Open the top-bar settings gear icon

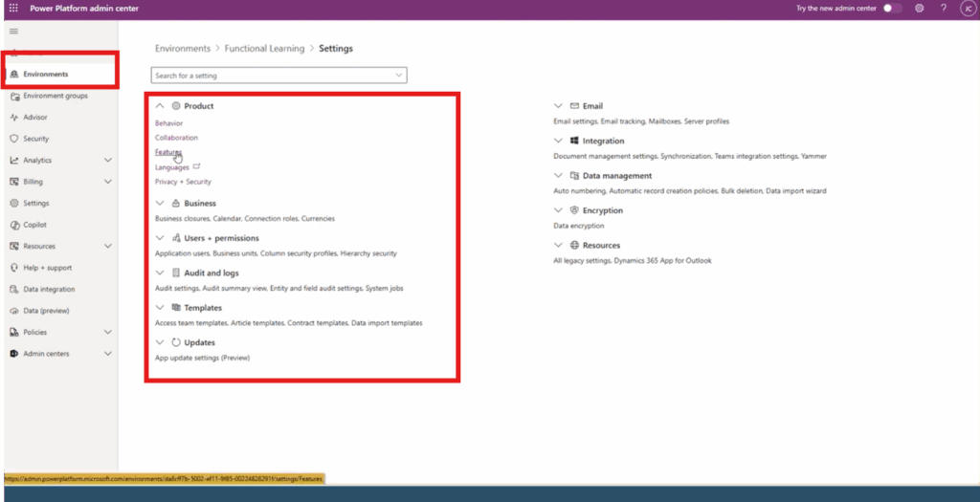(x=920, y=8)
